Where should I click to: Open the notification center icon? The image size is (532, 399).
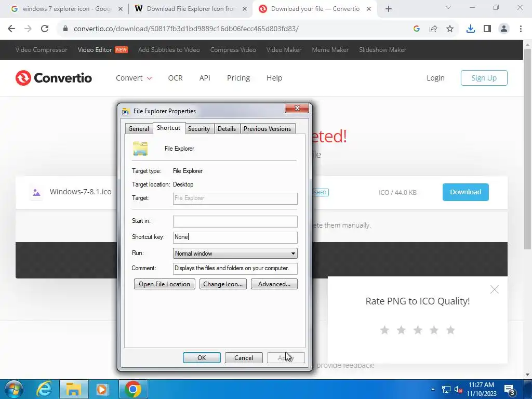[x=509, y=390]
